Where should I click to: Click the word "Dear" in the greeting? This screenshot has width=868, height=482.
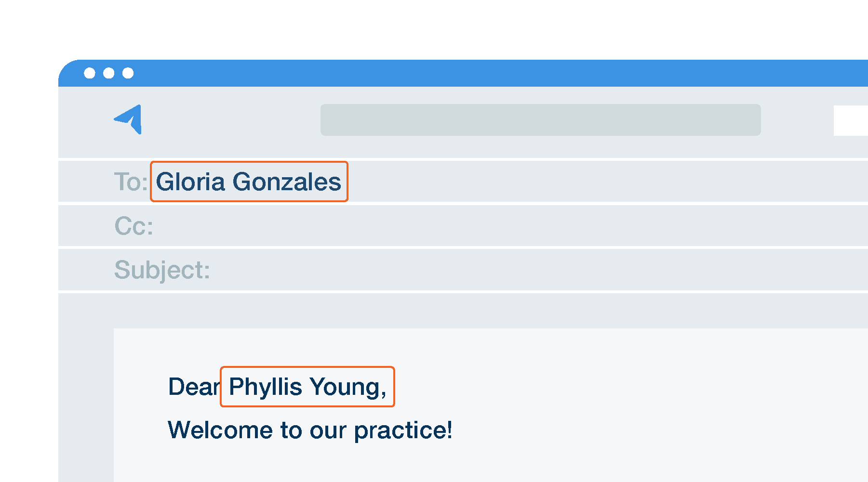[193, 387]
